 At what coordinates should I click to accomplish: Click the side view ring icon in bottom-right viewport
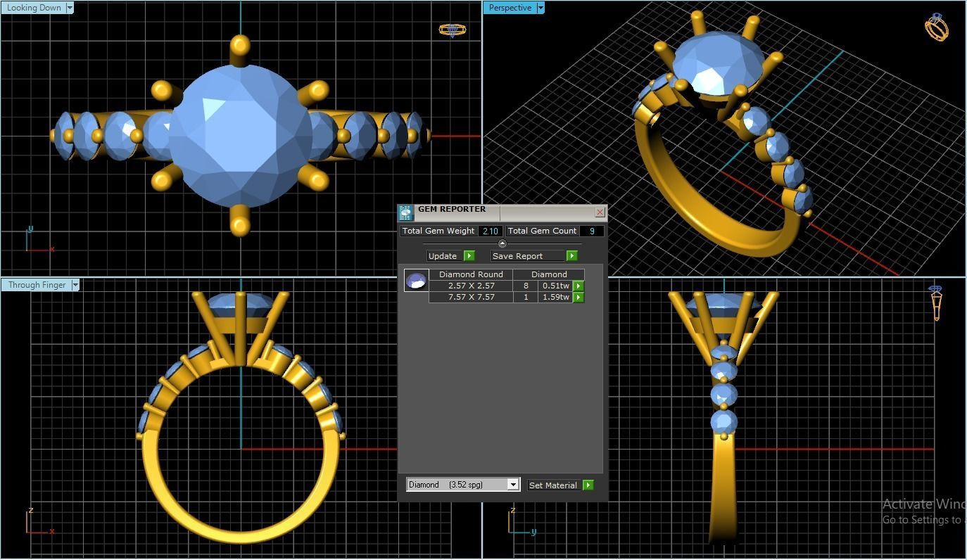tap(936, 303)
